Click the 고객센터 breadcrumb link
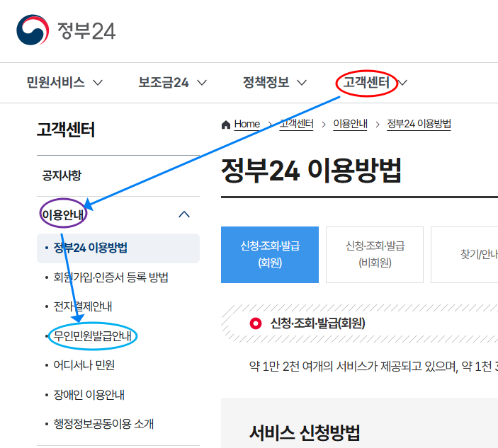Screen dimensions: 498x448 [297, 124]
